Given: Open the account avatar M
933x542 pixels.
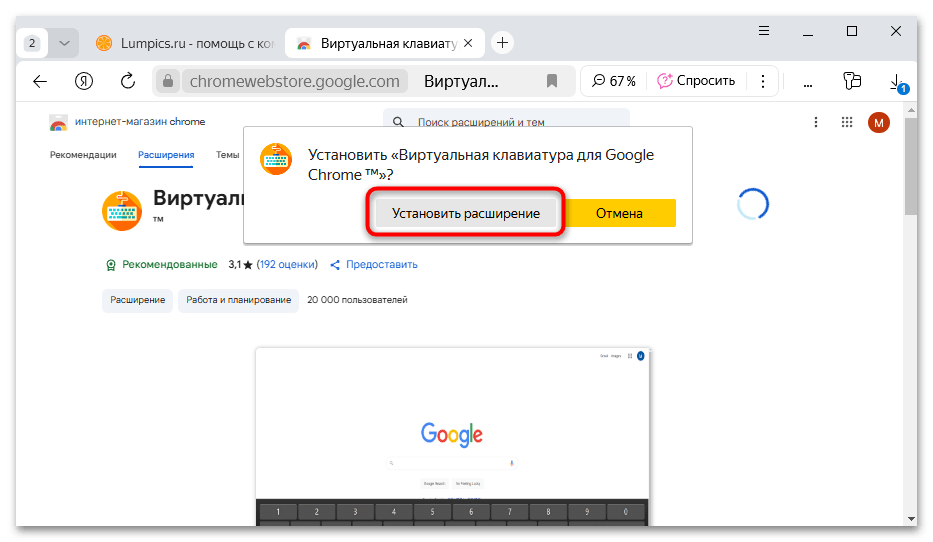Looking at the screenshot, I should pyautogui.click(x=879, y=123).
